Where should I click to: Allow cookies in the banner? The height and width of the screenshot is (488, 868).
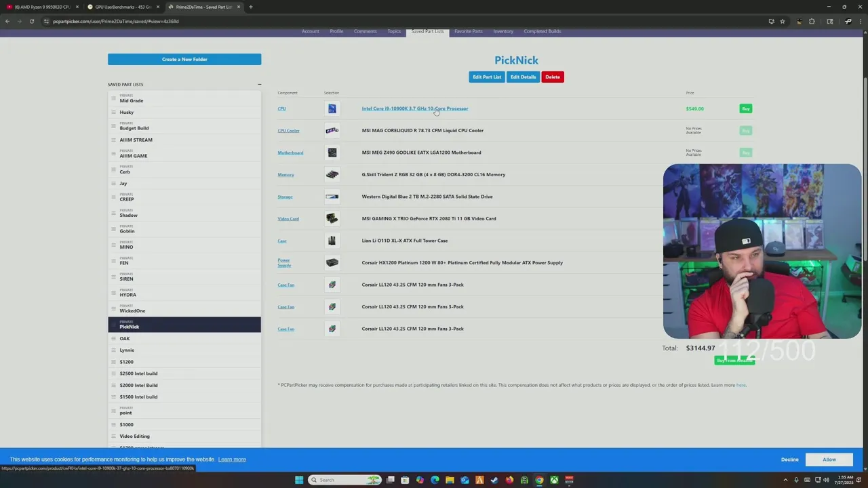click(829, 460)
